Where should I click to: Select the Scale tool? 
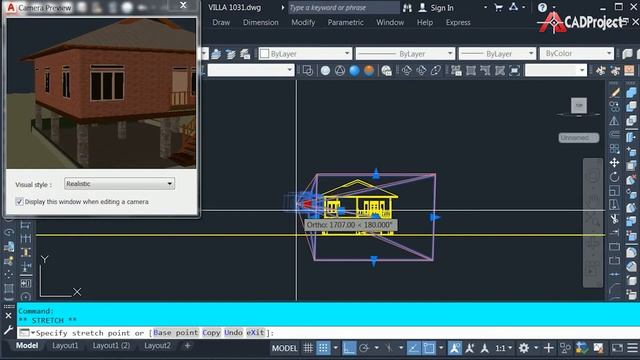pyautogui.click(x=615, y=191)
